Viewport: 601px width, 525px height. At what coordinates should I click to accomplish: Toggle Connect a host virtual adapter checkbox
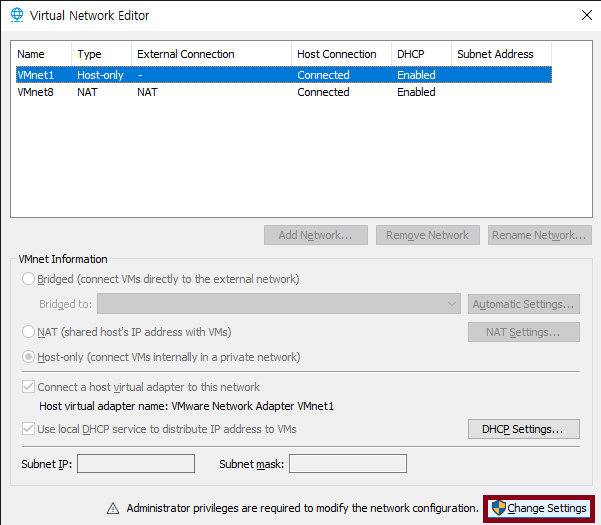[x=28, y=387]
